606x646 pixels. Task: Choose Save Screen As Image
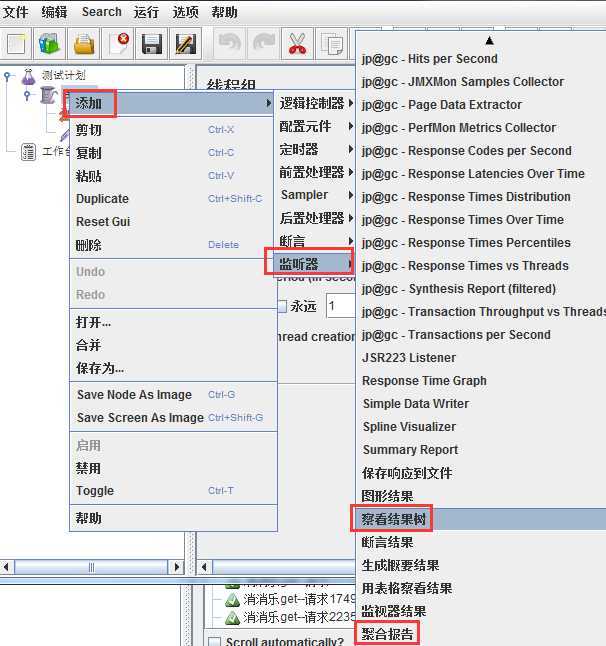click(173, 417)
